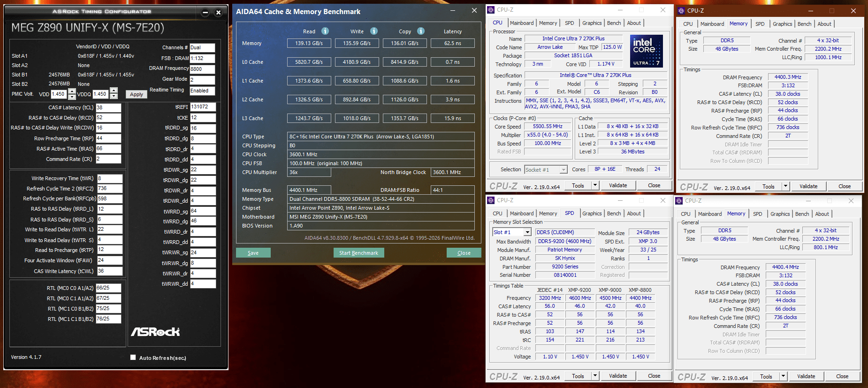Viewport: 868px width, 388px height.
Task: Expand the Tools arrow in the CPU-Z CPU window
Action: [x=595, y=185]
